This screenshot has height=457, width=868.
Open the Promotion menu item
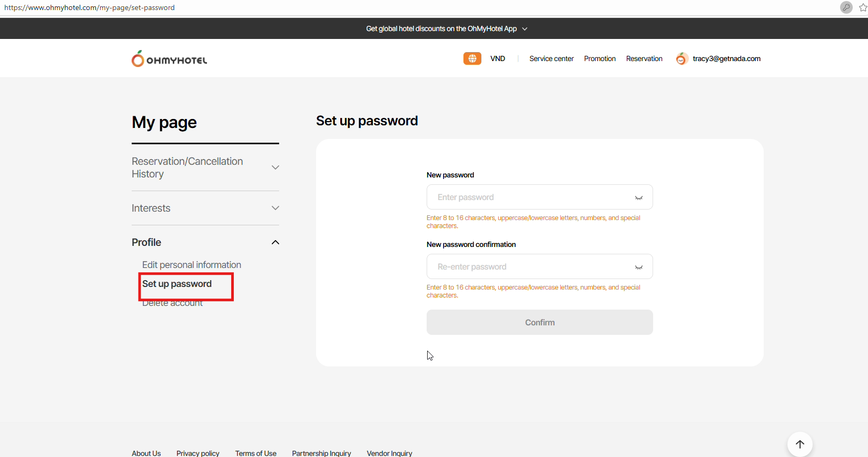[599, 58]
